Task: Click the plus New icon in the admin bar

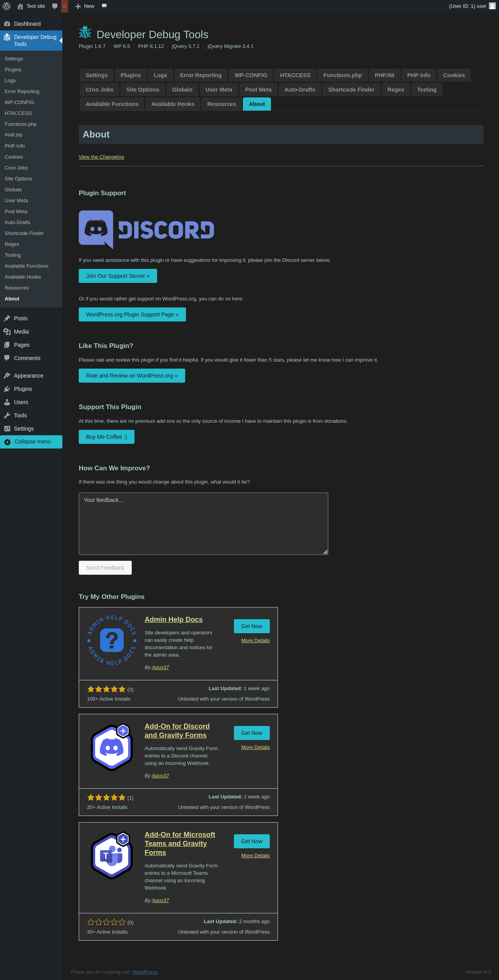Action: tap(78, 6)
